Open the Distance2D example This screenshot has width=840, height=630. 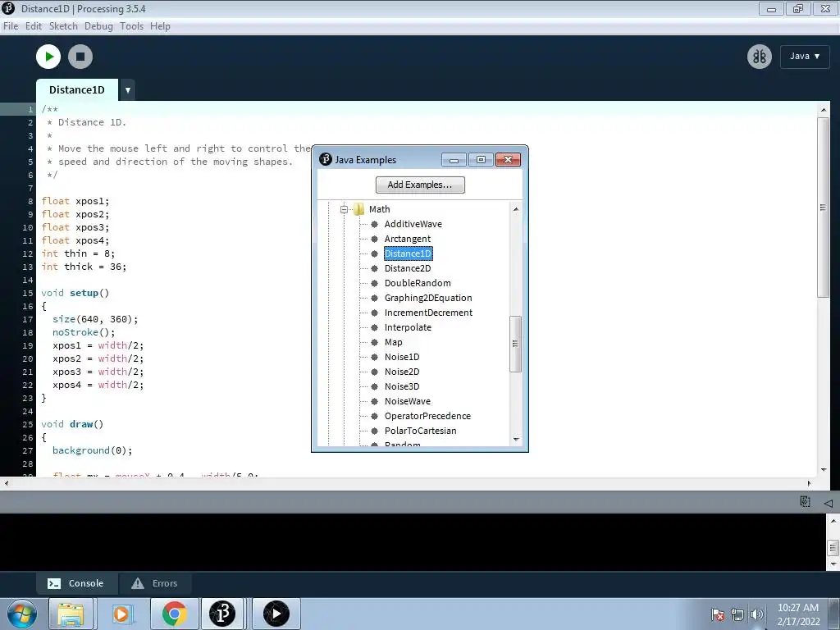click(x=408, y=268)
